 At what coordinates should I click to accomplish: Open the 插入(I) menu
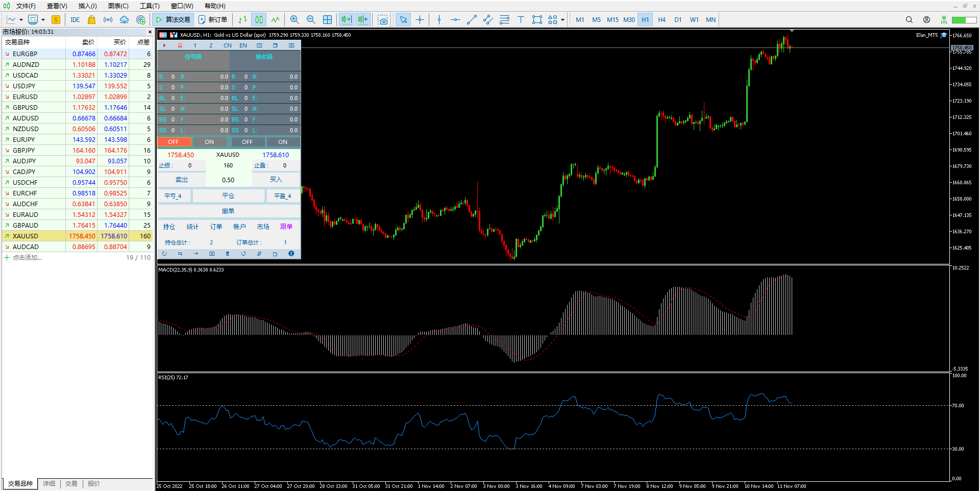87,6
